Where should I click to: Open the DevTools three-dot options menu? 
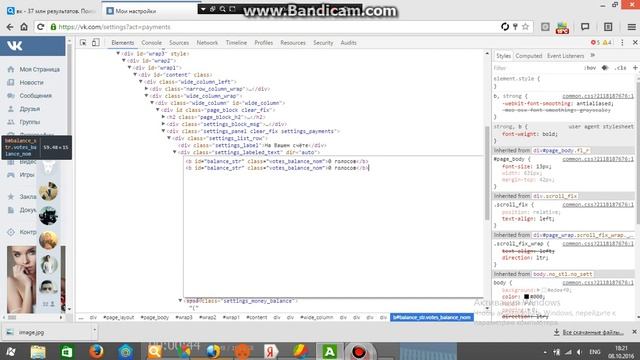[622, 42]
